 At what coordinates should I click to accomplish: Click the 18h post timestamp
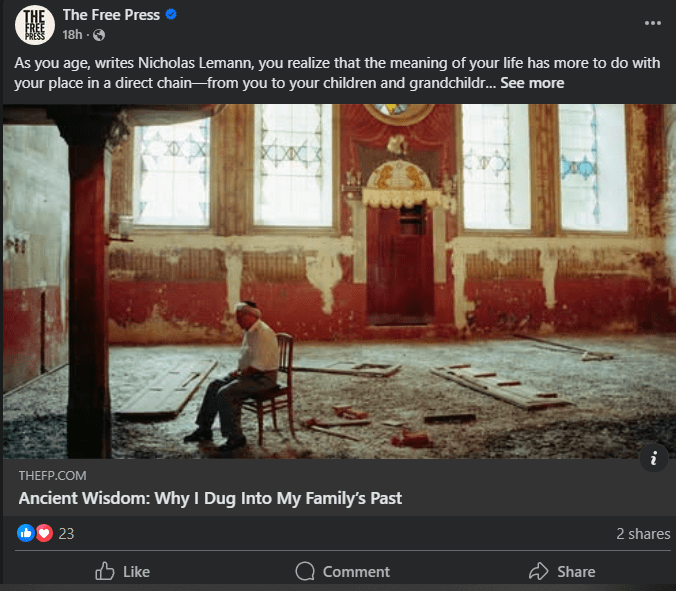click(72, 35)
